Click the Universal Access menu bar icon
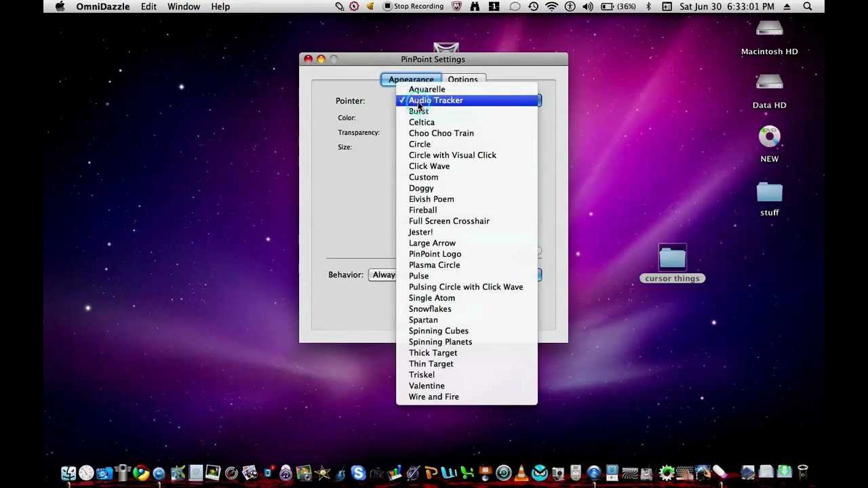868x488 pixels. (x=570, y=6)
